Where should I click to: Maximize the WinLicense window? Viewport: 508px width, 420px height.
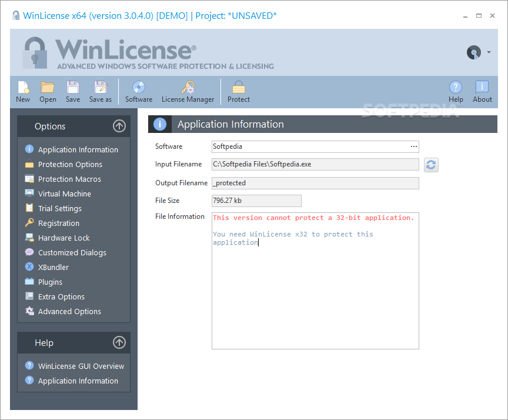[x=479, y=16]
